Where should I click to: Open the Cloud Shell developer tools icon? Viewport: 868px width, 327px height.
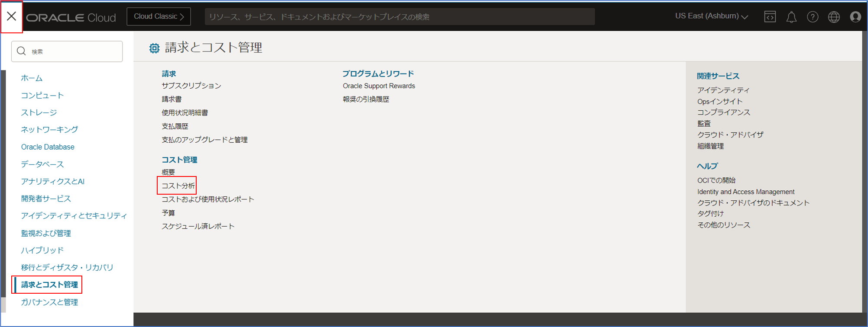tap(770, 17)
